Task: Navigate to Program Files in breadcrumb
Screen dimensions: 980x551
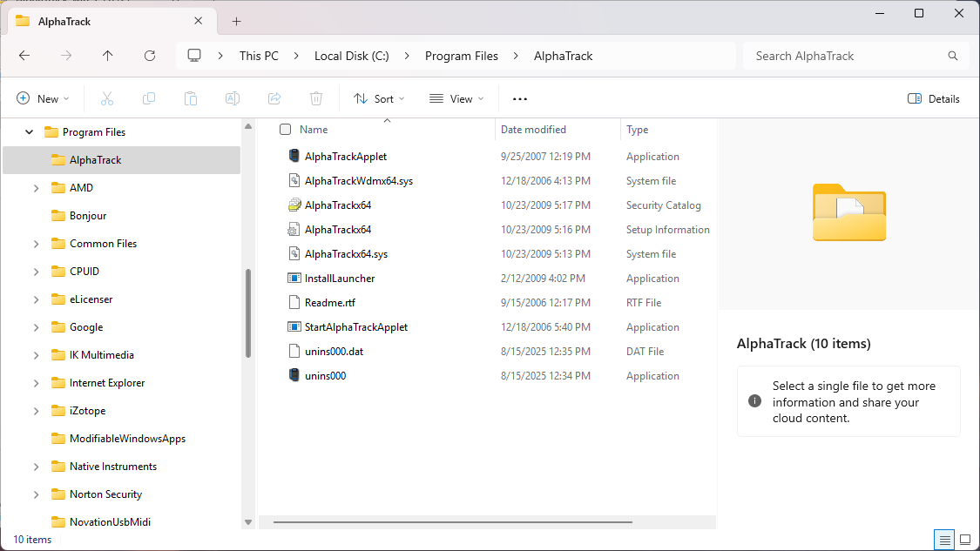Action: pyautogui.click(x=462, y=56)
